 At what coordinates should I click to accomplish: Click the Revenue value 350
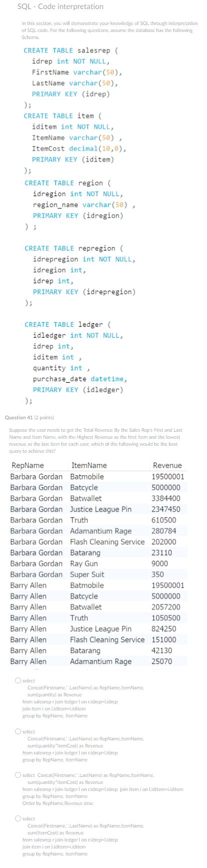[158, 574]
